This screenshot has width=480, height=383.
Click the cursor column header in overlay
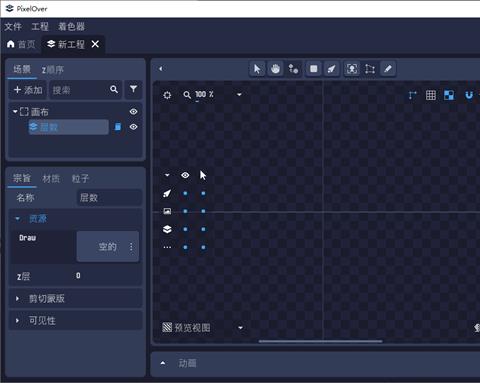coord(203,175)
